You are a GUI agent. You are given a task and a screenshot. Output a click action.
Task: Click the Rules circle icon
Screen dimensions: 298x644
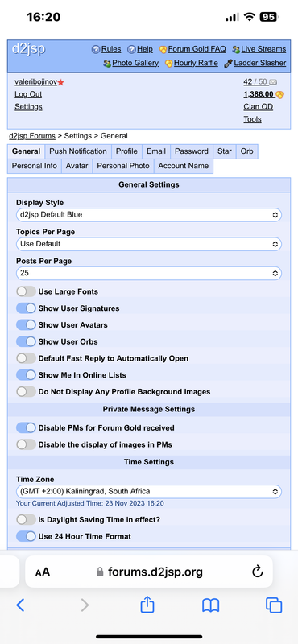(96, 50)
